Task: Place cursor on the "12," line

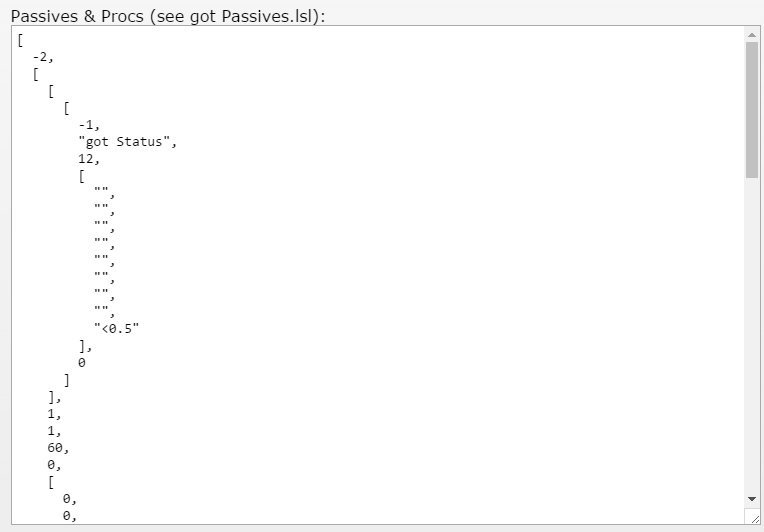Action: (x=90, y=158)
